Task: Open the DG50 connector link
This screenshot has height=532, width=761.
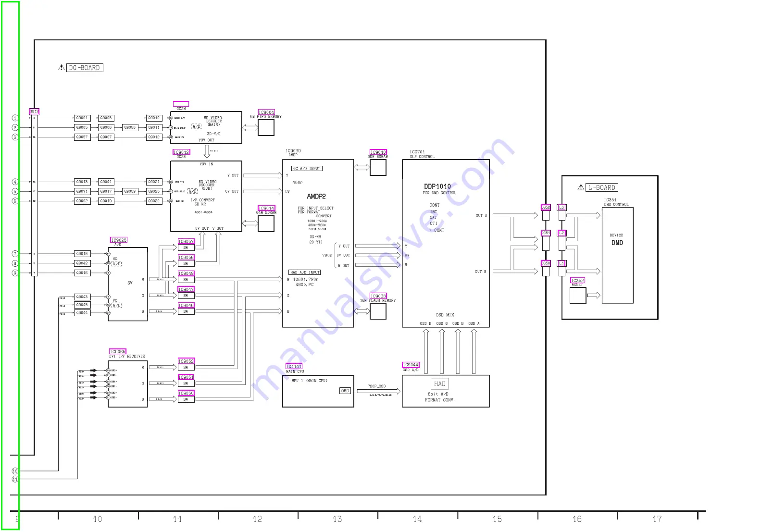Action: click(546, 263)
